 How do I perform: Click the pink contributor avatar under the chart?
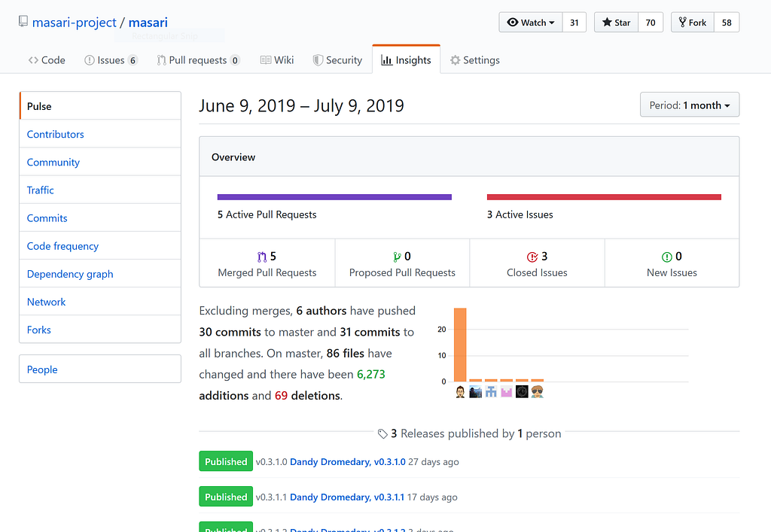pos(507,391)
